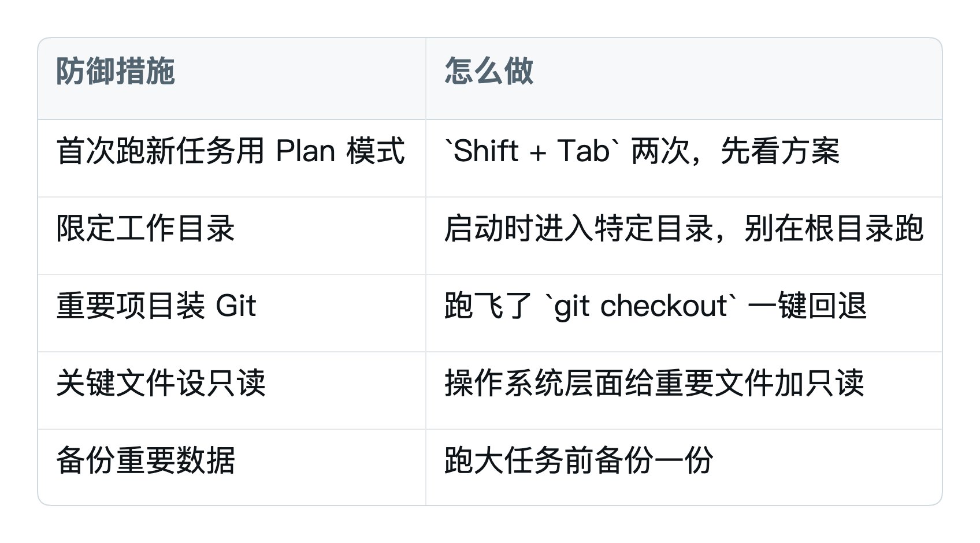Click the text 模式 in first row

click(376, 151)
